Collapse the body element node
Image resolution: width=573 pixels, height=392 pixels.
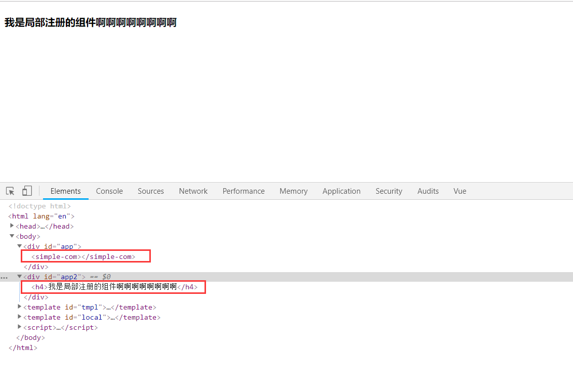coord(12,236)
